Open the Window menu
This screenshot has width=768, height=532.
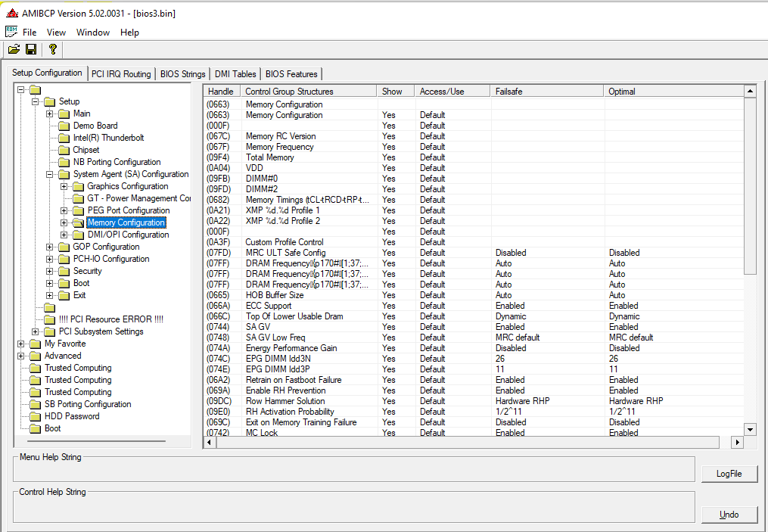pyautogui.click(x=93, y=33)
